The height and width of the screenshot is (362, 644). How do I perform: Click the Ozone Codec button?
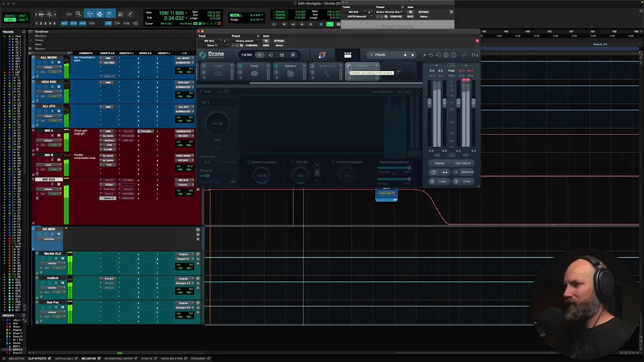(x=442, y=182)
